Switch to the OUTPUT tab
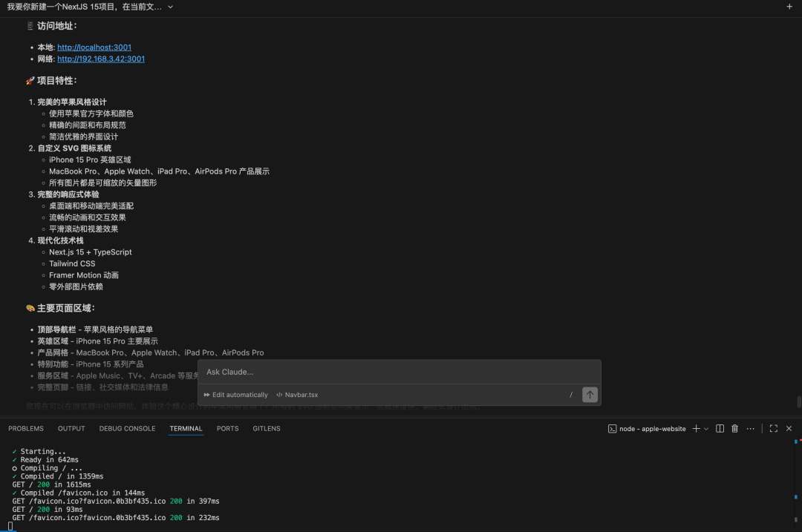Viewport: 802px width, 532px height. point(71,428)
